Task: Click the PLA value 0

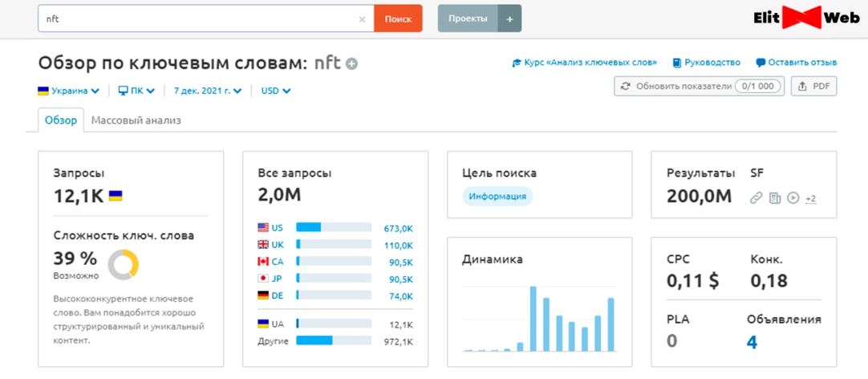Action: (x=672, y=340)
